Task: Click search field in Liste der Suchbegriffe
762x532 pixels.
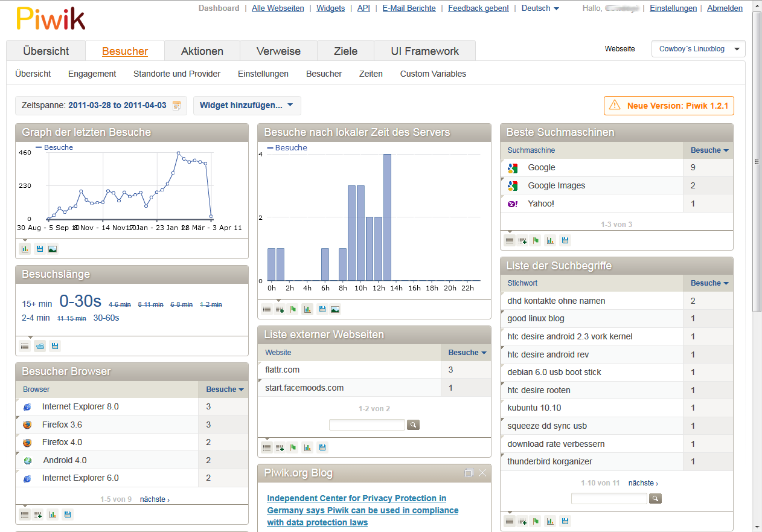Action: [x=609, y=499]
